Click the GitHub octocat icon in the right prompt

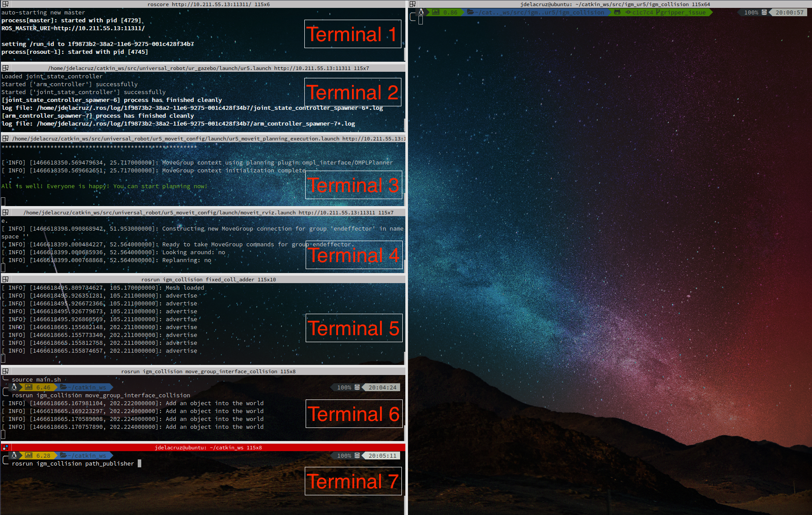click(x=617, y=12)
